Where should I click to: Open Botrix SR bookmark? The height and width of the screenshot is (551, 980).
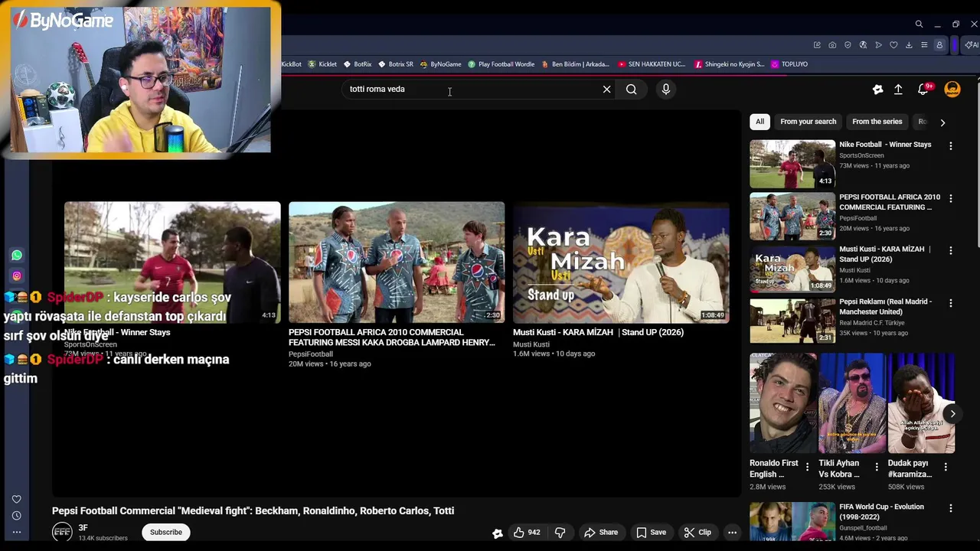[396, 64]
